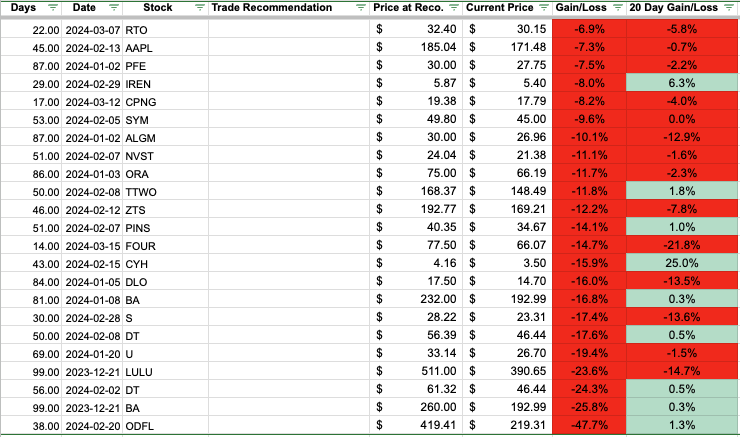740x437 pixels.
Task: Open the Trade Recommendation column filter icon
Action: pyautogui.click(x=361, y=8)
